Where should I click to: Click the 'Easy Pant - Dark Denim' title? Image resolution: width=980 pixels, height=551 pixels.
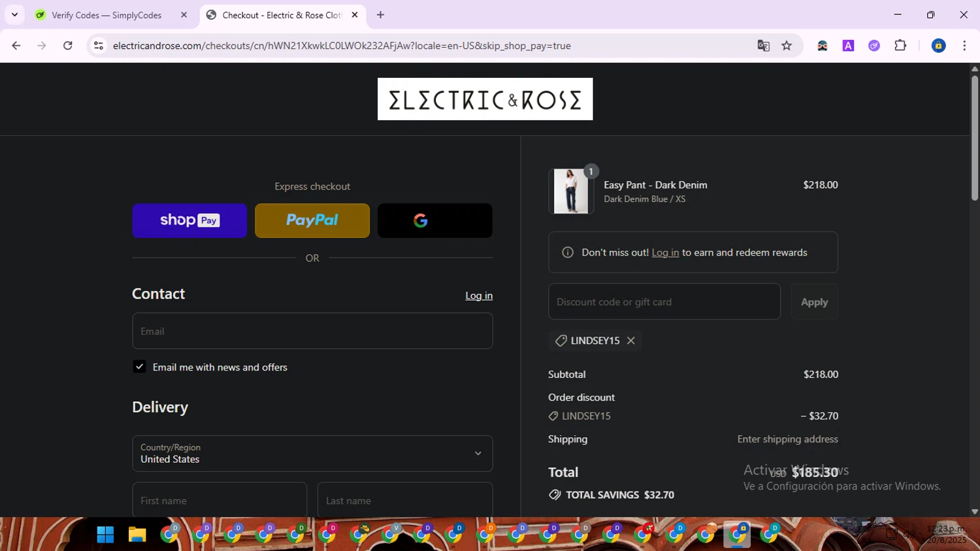click(655, 185)
